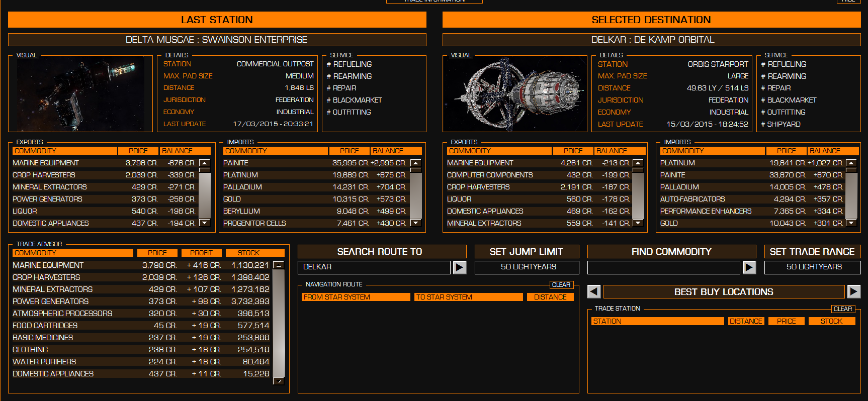Sort Trade Station list by STATION column

click(658, 321)
